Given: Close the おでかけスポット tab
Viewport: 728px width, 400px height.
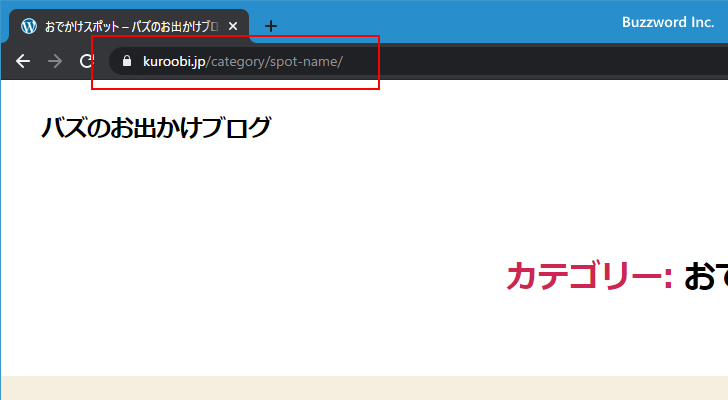Looking at the screenshot, I should click(x=233, y=26).
